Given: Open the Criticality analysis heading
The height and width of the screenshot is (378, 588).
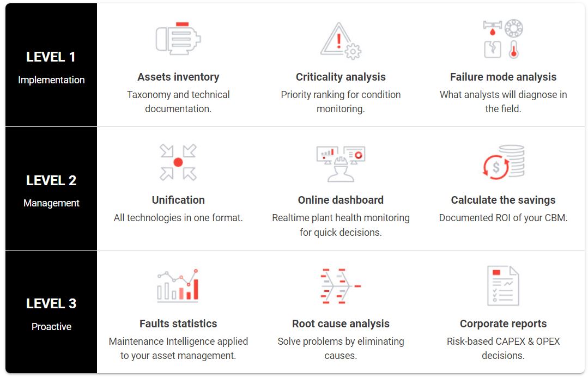Looking at the screenshot, I should 341,77.
